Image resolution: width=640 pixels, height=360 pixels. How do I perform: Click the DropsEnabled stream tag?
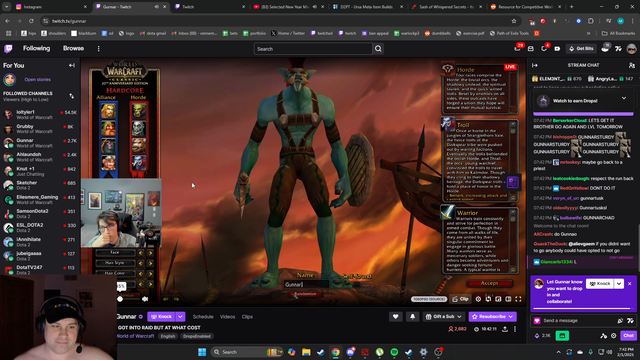point(197,336)
